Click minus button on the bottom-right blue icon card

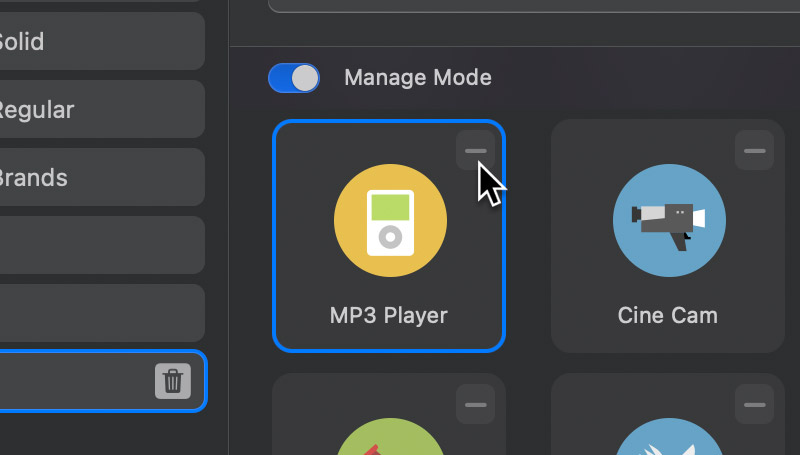(754, 404)
